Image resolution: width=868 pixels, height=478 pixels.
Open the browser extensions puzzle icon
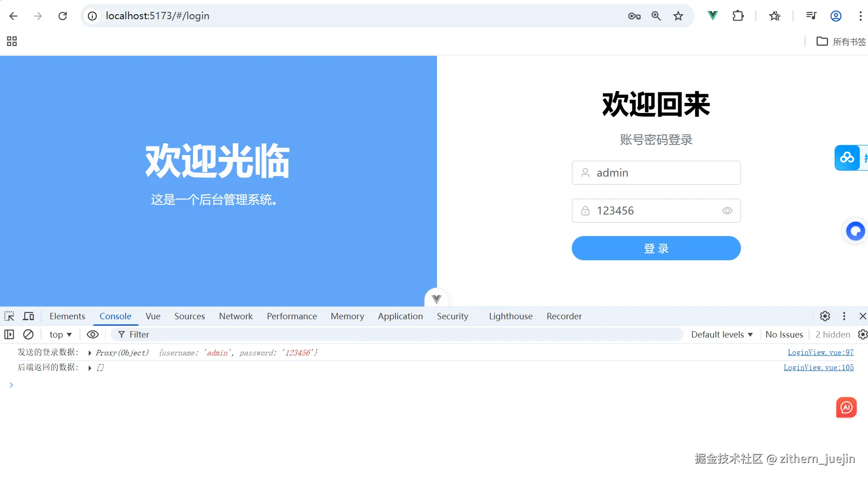tap(738, 16)
